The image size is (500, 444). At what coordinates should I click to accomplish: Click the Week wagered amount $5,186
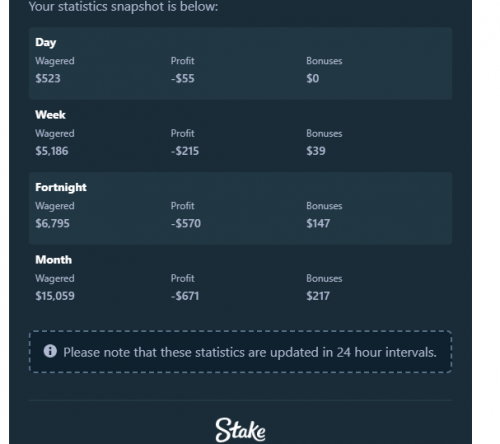[x=52, y=151]
